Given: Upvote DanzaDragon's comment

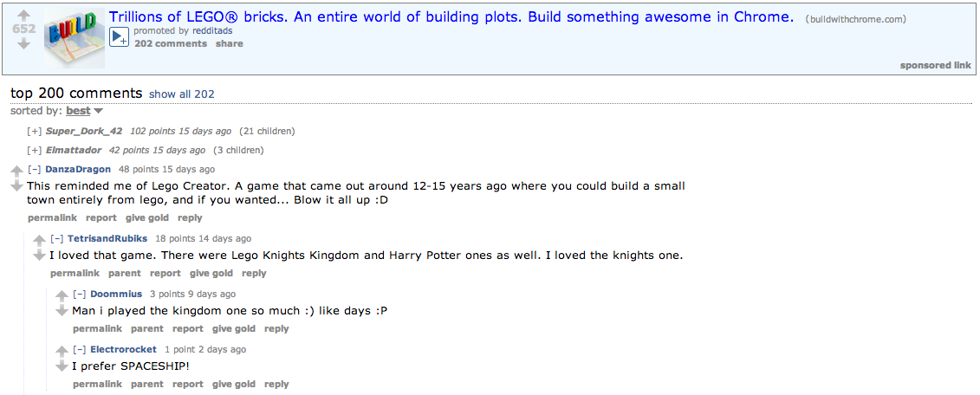Looking at the screenshot, I should (16, 172).
